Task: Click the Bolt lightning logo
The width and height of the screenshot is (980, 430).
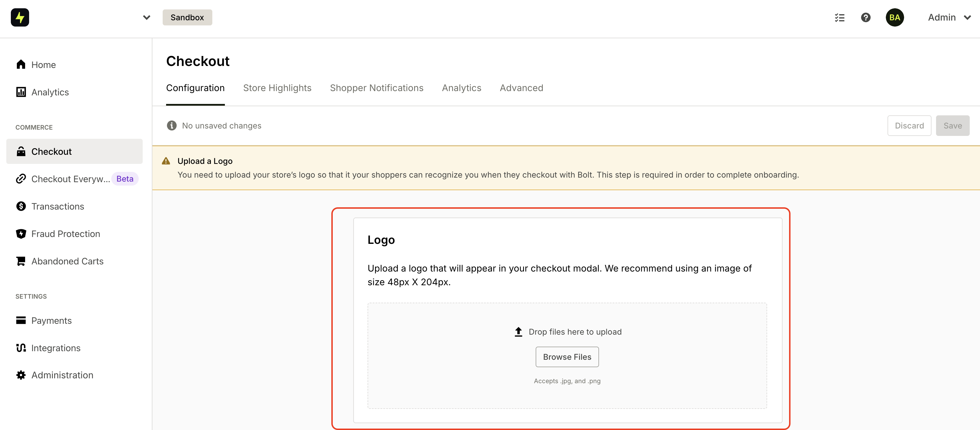Action: tap(20, 17)
